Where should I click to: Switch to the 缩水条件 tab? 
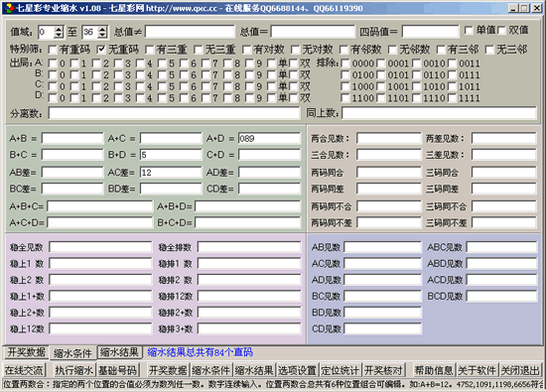click(72, 353)
